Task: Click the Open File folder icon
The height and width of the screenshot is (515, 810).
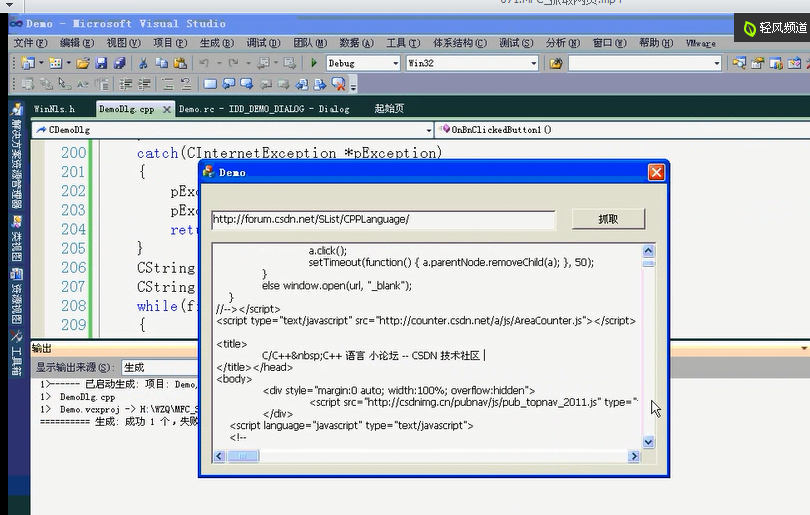Action: [82, 63]
